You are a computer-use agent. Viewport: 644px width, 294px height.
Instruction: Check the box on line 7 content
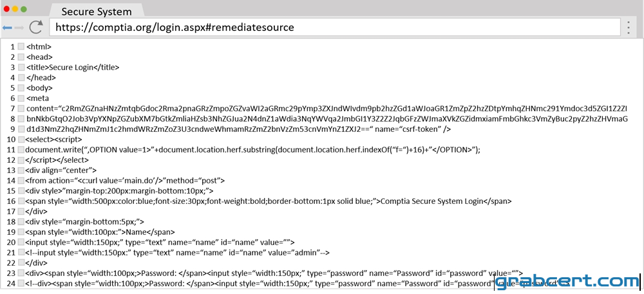[21, 109]
